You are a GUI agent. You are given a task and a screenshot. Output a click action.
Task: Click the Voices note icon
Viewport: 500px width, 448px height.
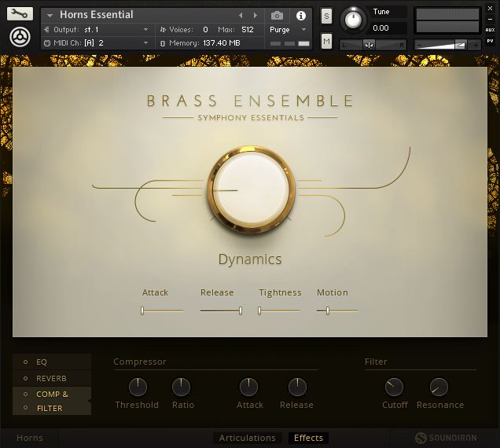pos(163,30)
